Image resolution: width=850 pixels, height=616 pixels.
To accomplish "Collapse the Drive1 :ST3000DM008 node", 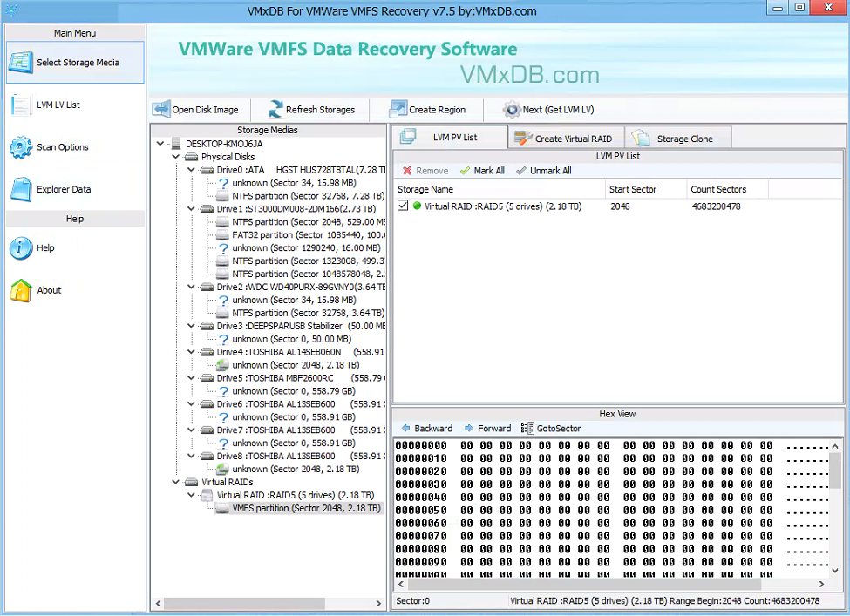I will 191,208.
